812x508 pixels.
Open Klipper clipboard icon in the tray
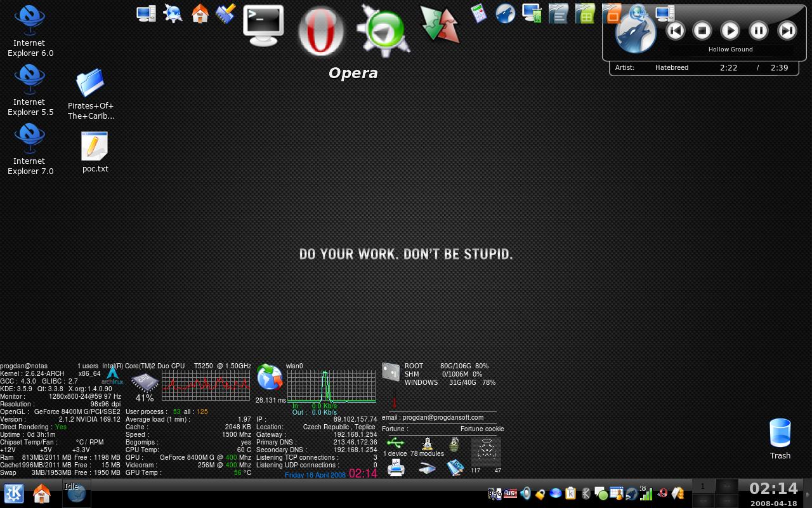[x=570, y=493]
